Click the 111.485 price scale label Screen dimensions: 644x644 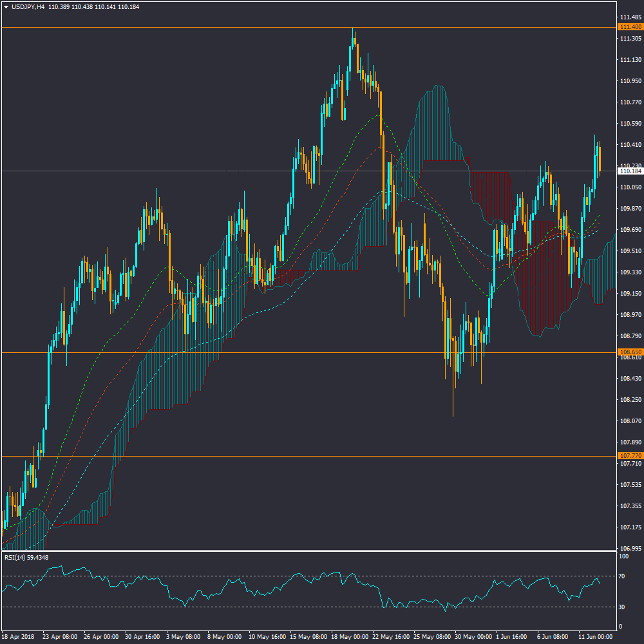coord(629,17)
